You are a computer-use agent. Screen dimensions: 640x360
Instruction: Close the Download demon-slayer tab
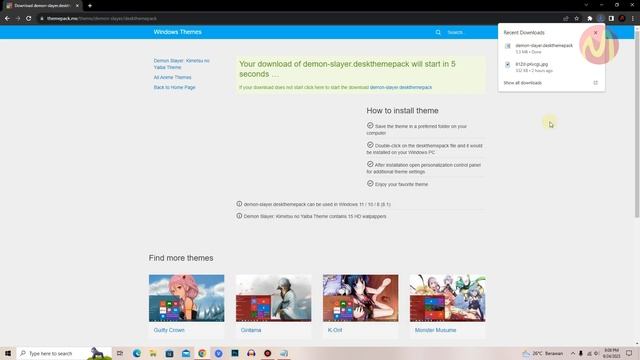[77, 6]
